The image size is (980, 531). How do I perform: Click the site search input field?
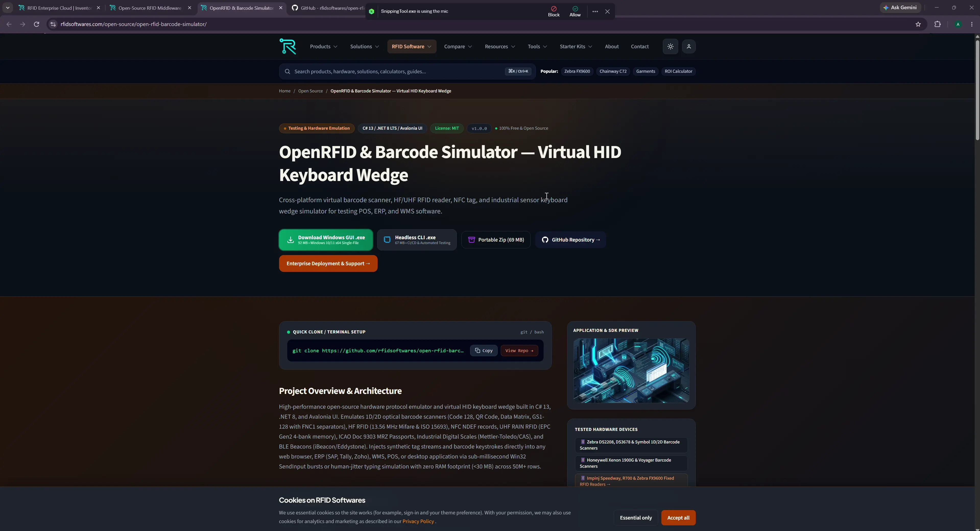407,71
